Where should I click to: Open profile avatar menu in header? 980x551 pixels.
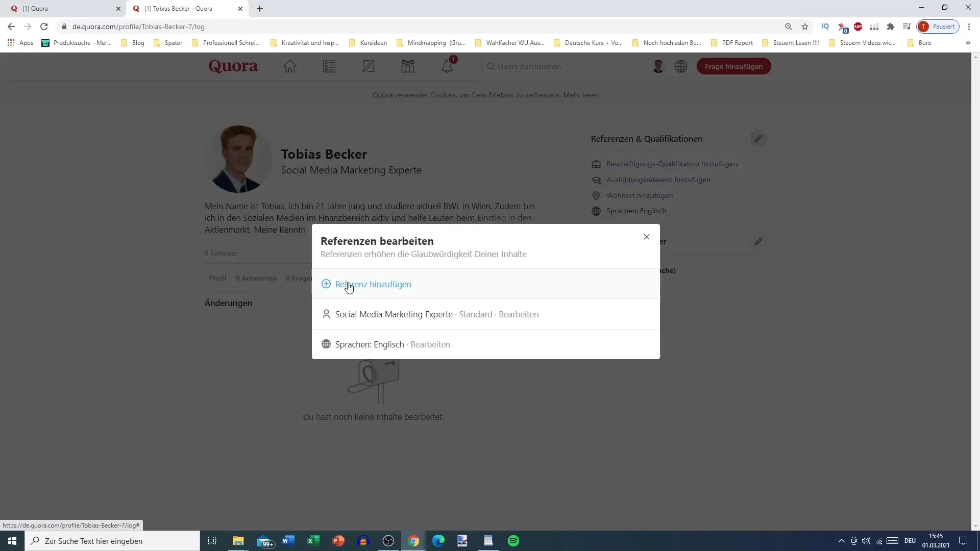pyautogui.click(x=658, y=66)
